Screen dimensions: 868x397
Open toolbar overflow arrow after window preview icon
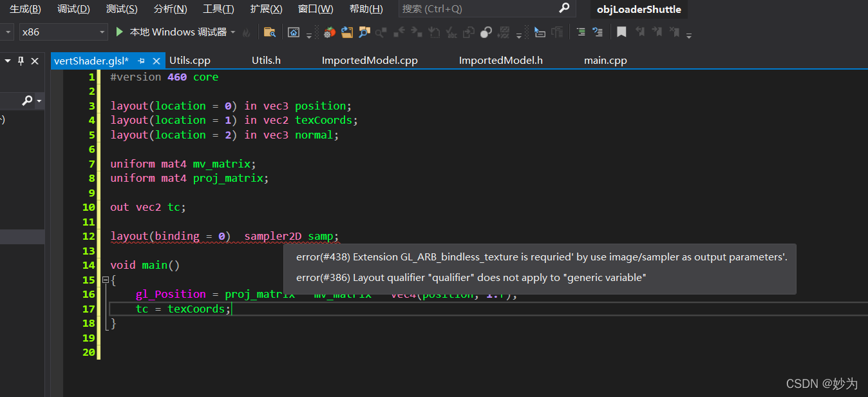click(x=309, y=35)
